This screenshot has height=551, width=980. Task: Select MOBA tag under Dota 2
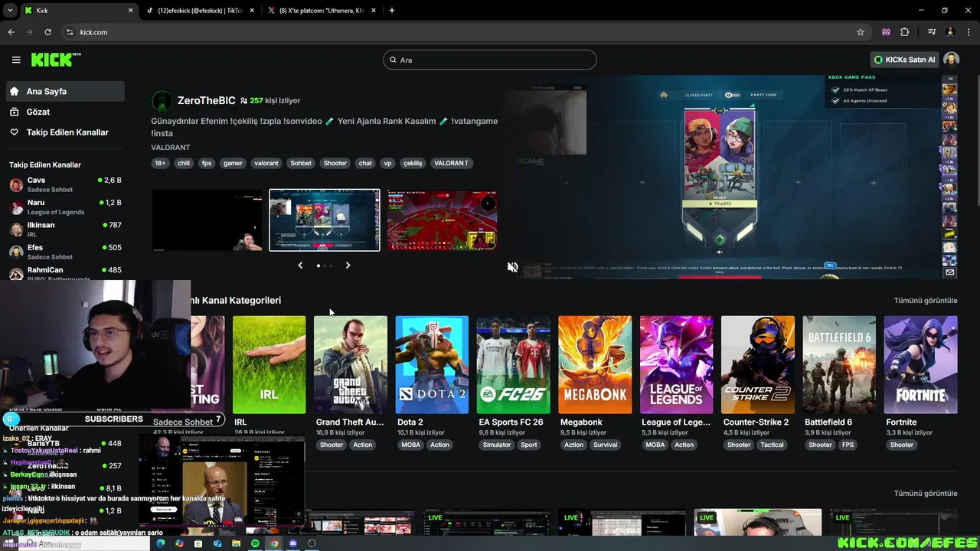pos(411,445)
